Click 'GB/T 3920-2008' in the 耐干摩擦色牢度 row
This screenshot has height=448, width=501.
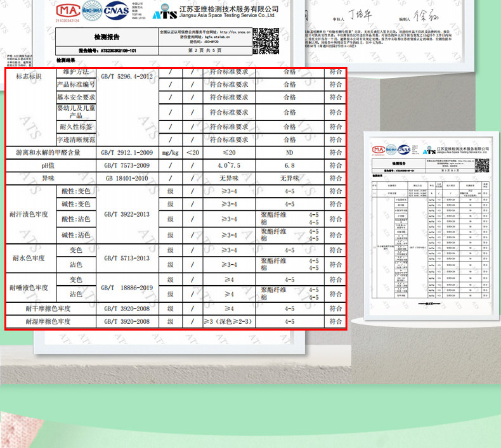(x=127, y=309)
